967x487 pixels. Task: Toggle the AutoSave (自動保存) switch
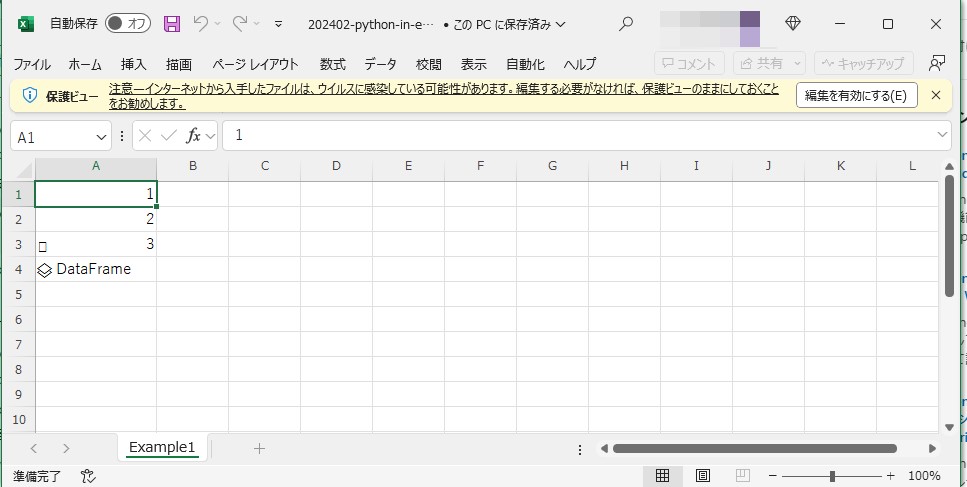point(127,24)
